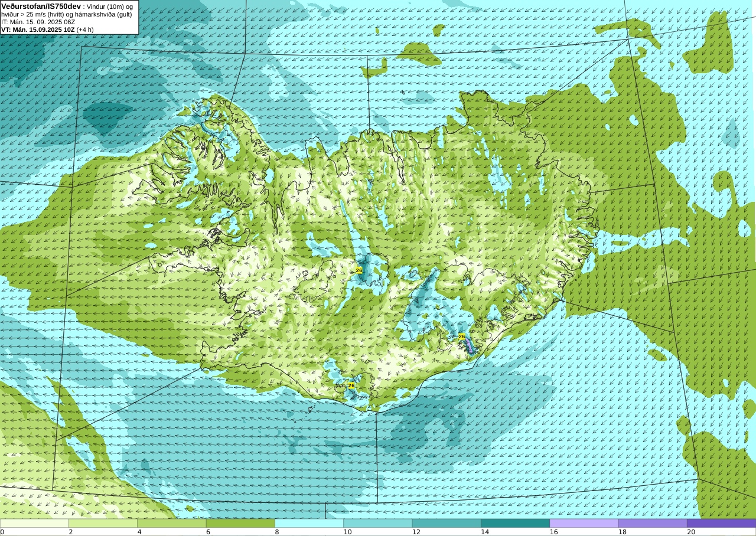
Task: Click the legend tick label '0'
Action: pos(2,532)
